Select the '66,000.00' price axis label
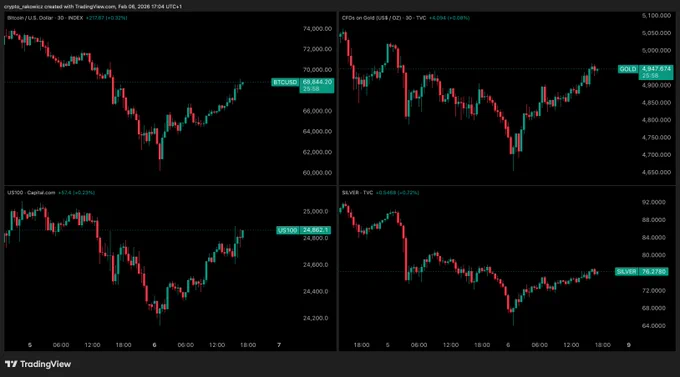Viewport: 680px width, 377px height. coord(317,111)
